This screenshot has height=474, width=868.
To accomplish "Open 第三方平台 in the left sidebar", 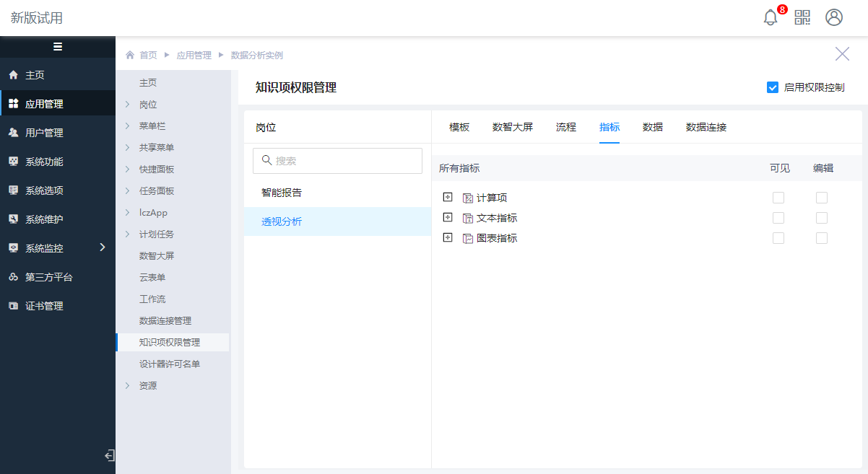I will [x=48, y=277].
